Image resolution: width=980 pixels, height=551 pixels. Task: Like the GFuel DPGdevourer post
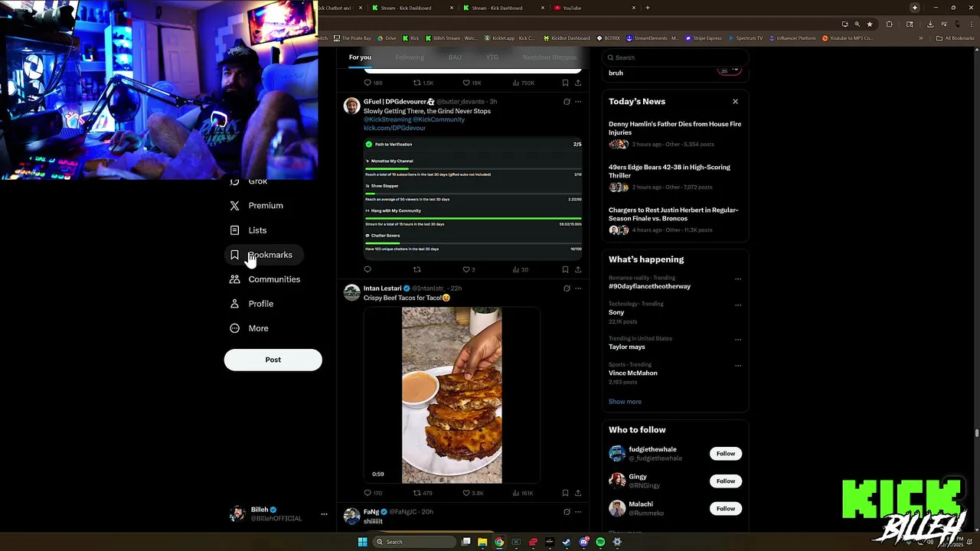point(469,269)
